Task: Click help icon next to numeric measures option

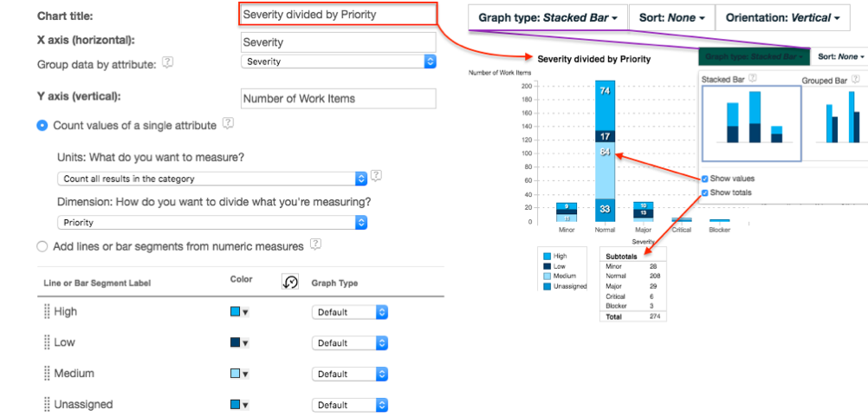Action: coord(315,244)
